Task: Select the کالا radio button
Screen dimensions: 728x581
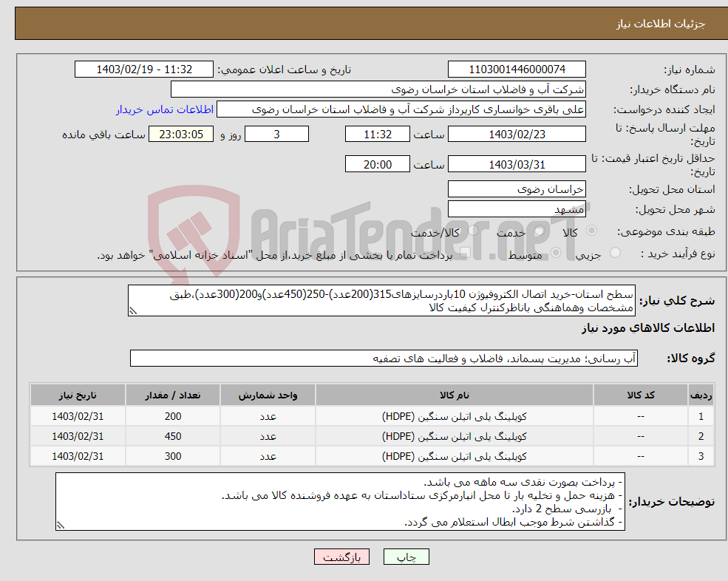Action: coord(591,231)
